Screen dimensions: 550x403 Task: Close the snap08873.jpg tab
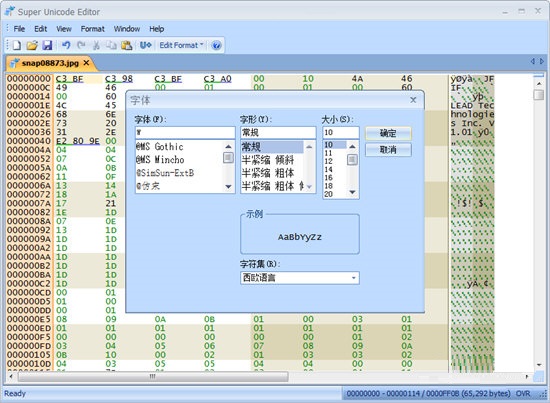click(x=86, y=63)
